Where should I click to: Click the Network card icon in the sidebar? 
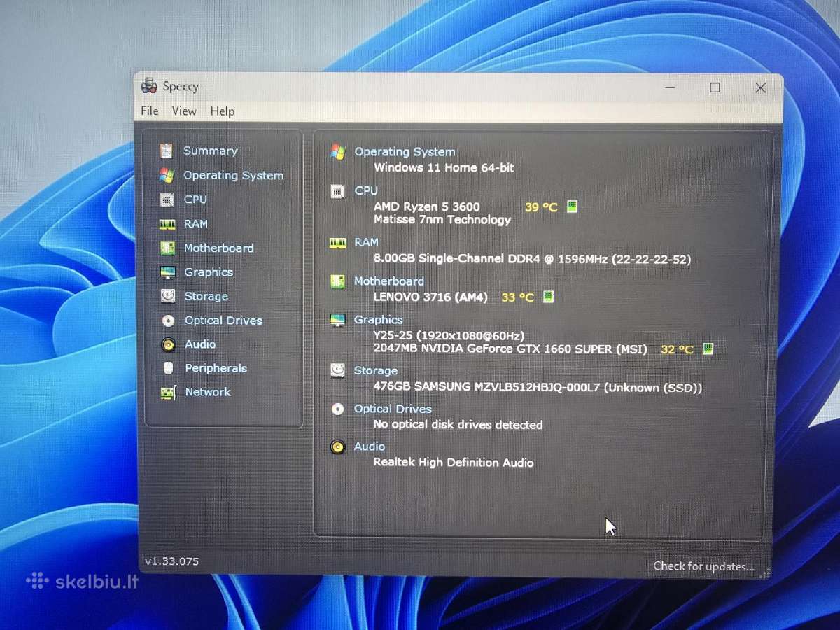168,392
